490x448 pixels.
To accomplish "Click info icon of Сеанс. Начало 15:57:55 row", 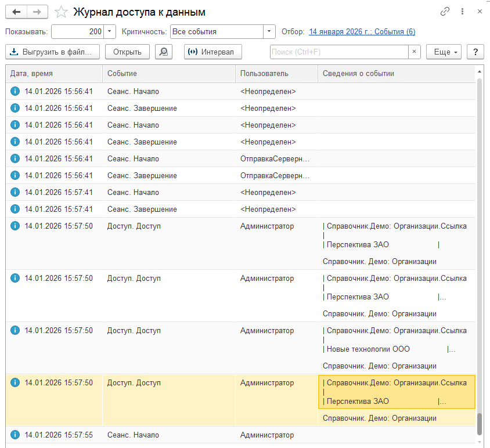I will [x=15, y=435].
